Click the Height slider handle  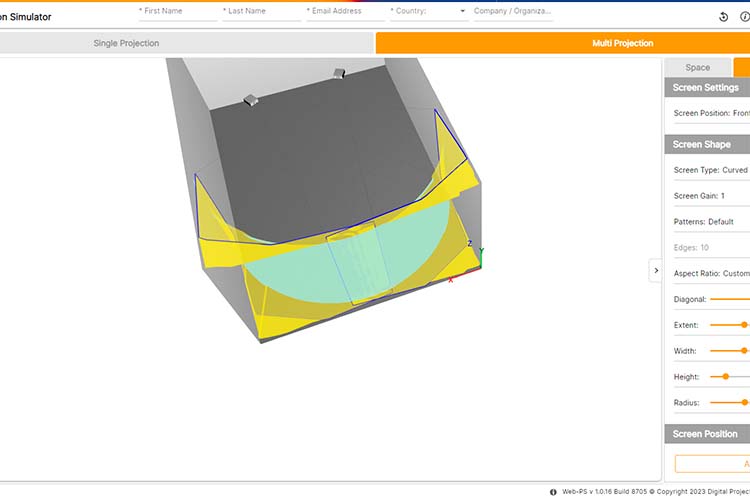pyautogui.click(x=726, y=377)
